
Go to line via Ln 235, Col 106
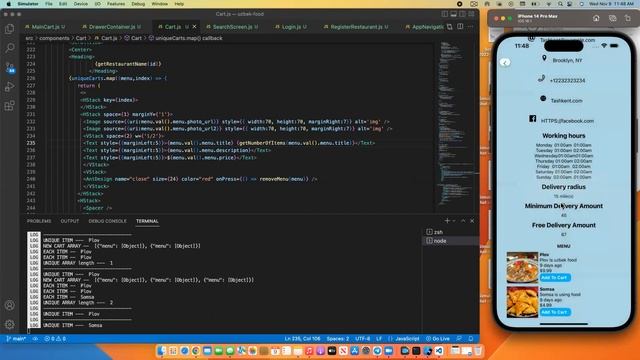302,339
